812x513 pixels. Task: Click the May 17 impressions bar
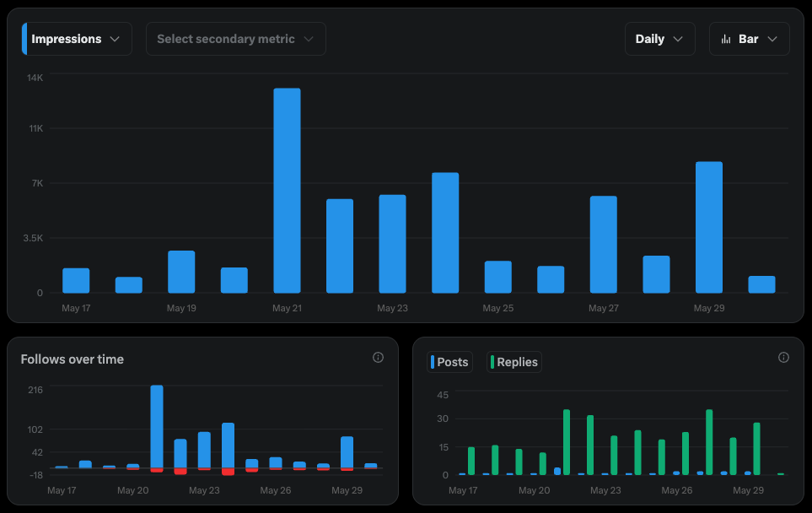pyautogui.click(x=76, y=280)
